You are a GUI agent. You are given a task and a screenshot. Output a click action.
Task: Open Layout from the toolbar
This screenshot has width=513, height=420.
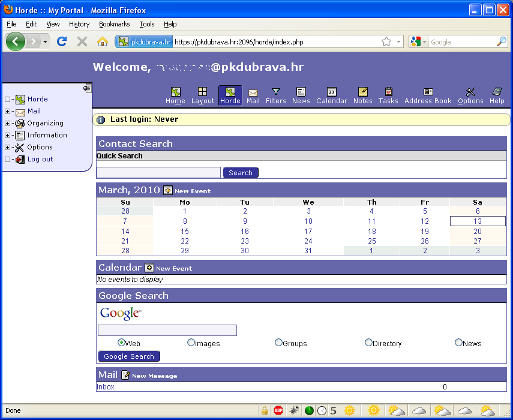pos(203,95)
